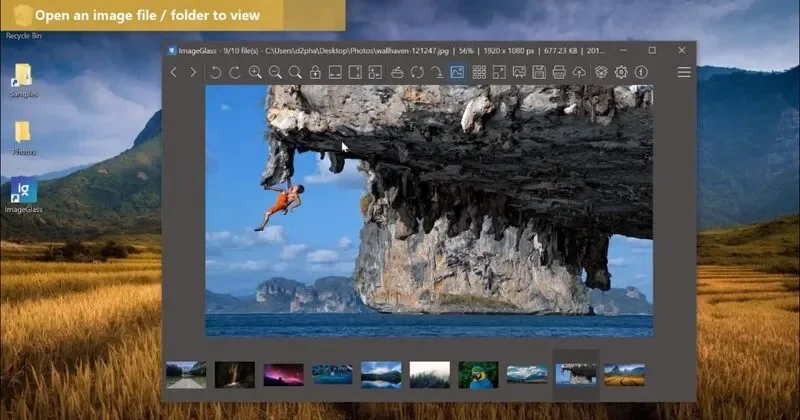Click the zoom out magnifier

pyautogui.click(x=275, y=72)
